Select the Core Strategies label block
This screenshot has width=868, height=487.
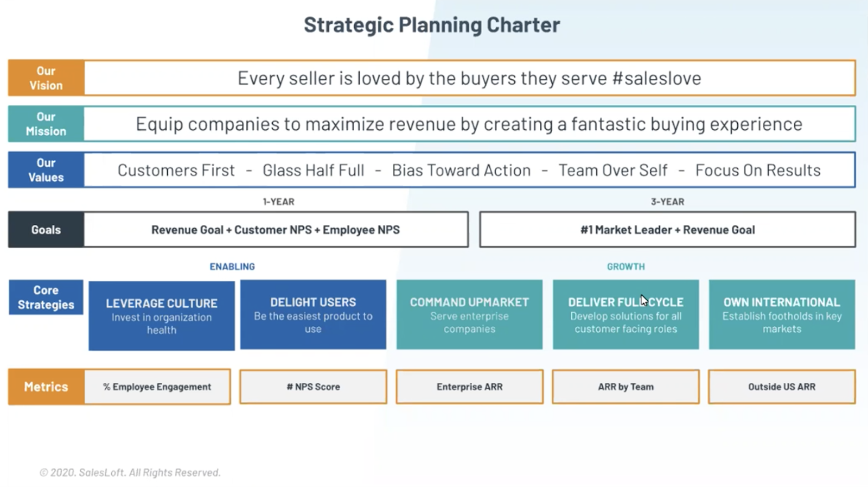coord(46,298)
